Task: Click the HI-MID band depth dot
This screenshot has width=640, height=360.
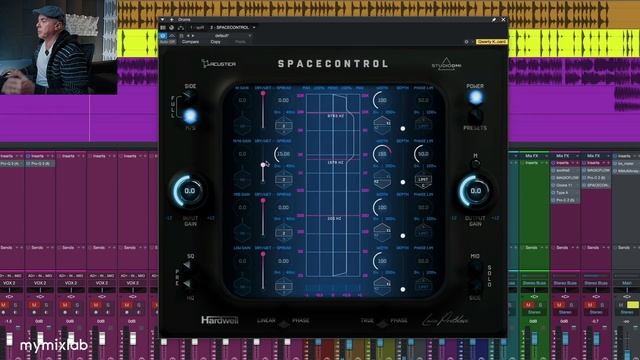Action: pos(403,182)
